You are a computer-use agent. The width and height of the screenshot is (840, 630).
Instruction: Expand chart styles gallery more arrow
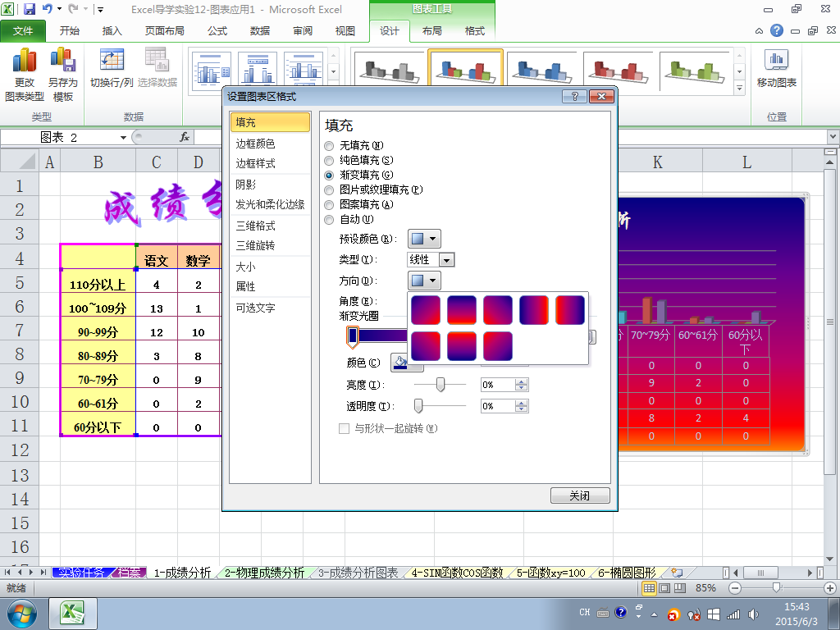tap(739, 89)
